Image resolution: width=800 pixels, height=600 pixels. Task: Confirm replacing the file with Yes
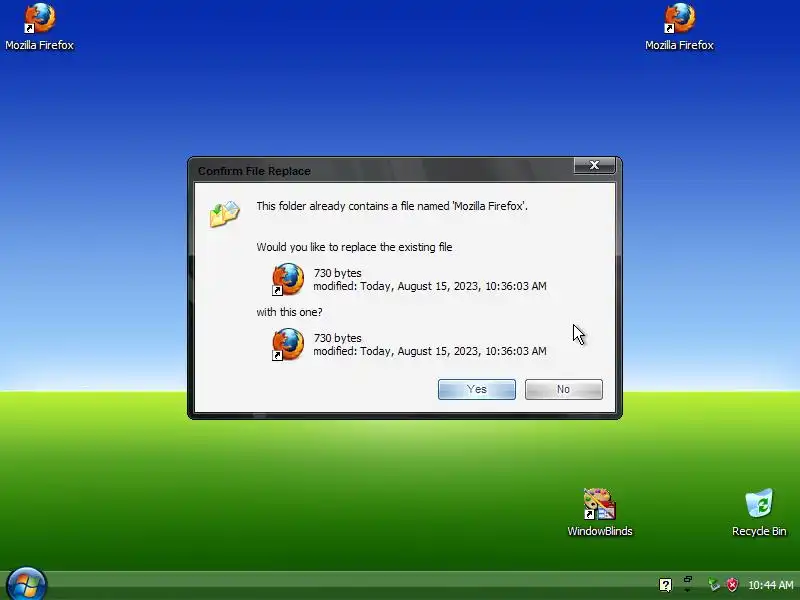coord(477,389)
